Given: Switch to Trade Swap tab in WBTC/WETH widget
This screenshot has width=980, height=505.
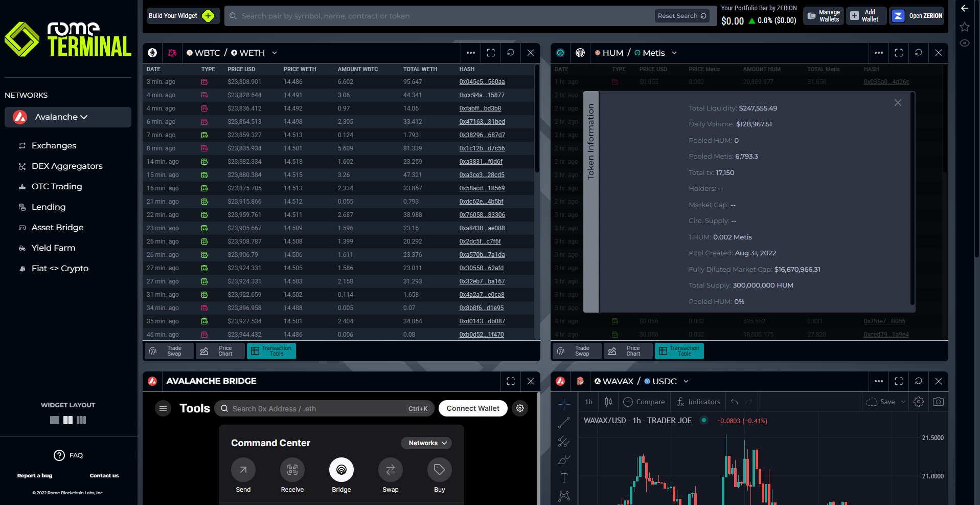Looking at the screenshot, I should (x=169, y=351).
